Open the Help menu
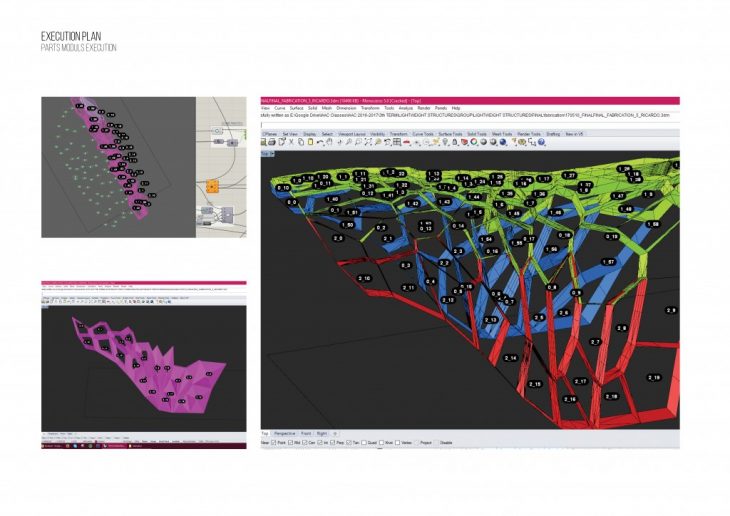The height and width of the screenshot is (516, 730). coord(456,107)
